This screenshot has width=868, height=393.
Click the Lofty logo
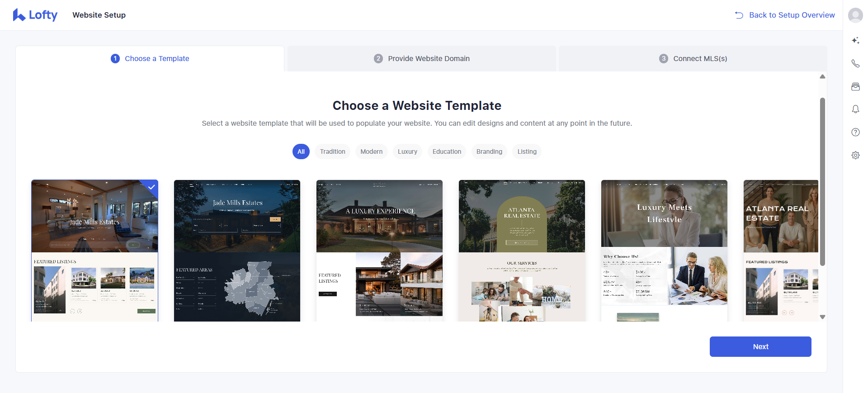coord(35,15)
